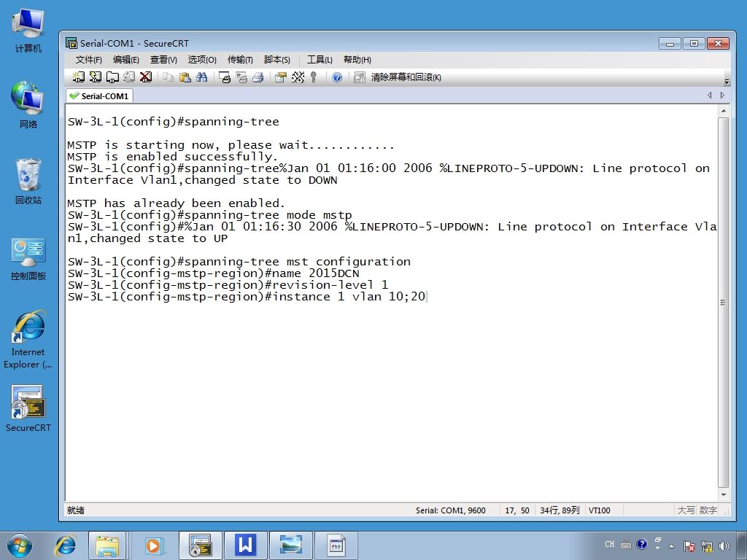Open the 查看(V) menu

(163, 60)
